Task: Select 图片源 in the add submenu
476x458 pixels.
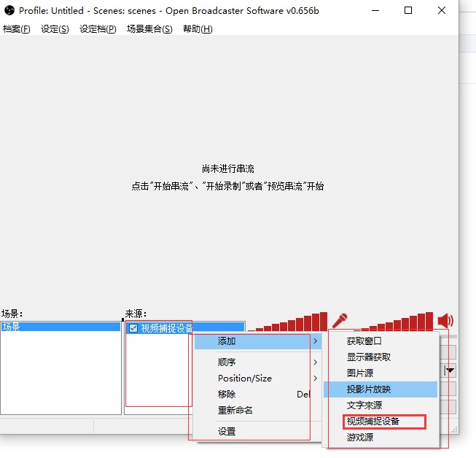Action: tap(381, 373)
